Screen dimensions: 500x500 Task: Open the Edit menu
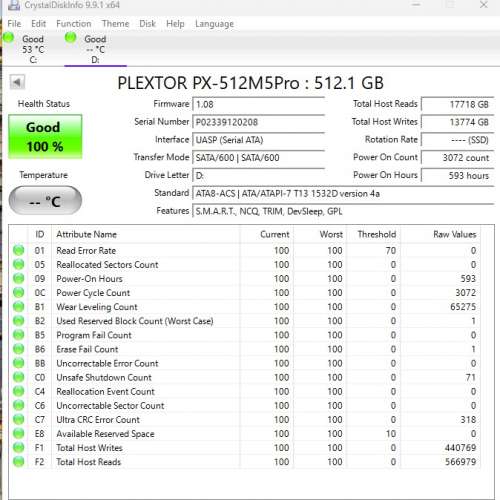pyautogui.click(x=38, y=24)
